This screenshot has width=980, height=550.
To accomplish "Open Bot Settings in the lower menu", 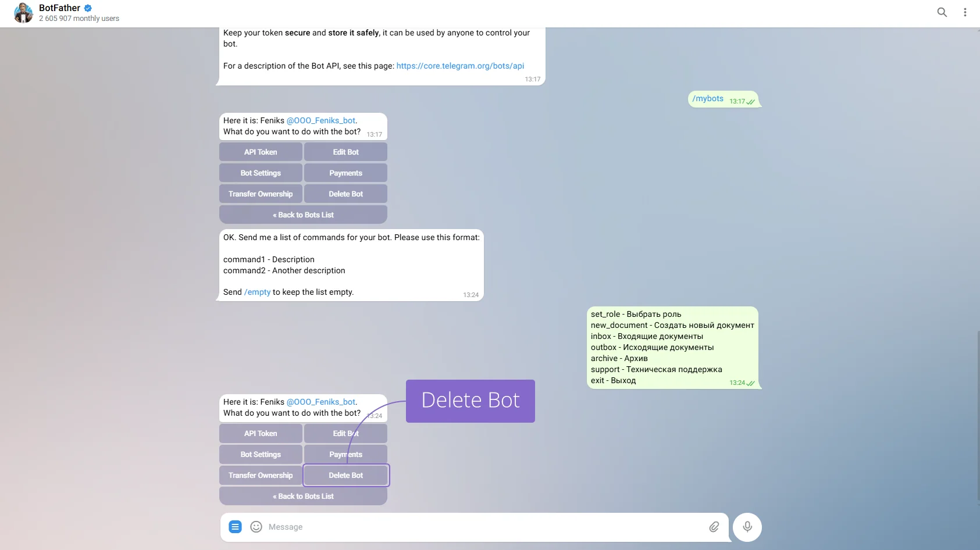I will point(261,454).
